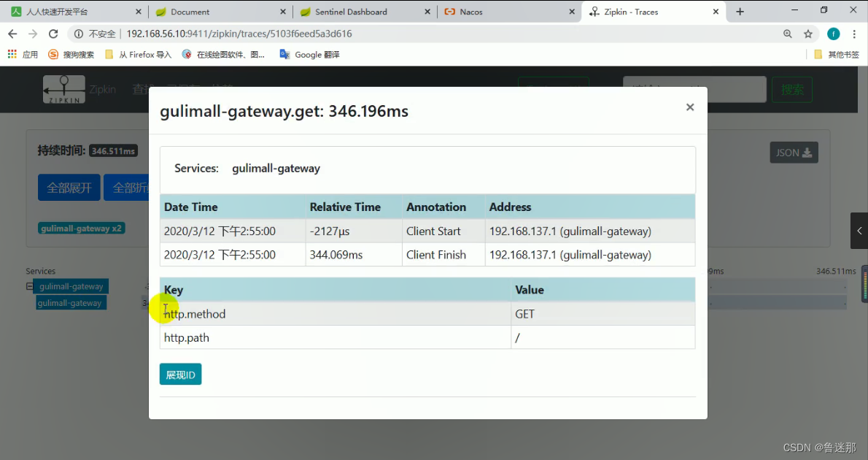The height and width of the screenshot is (460, 868).
Task: Click the site info 不安全 icon
Action: pos(79,34)
